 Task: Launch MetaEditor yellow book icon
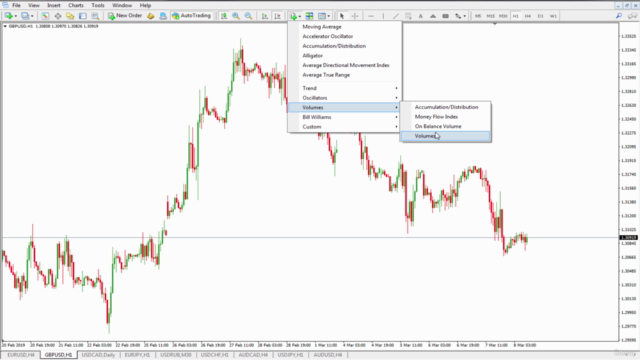151,16
